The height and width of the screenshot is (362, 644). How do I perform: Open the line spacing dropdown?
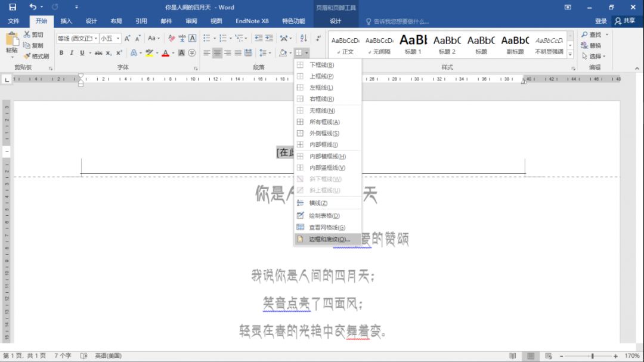coord(270,52)
